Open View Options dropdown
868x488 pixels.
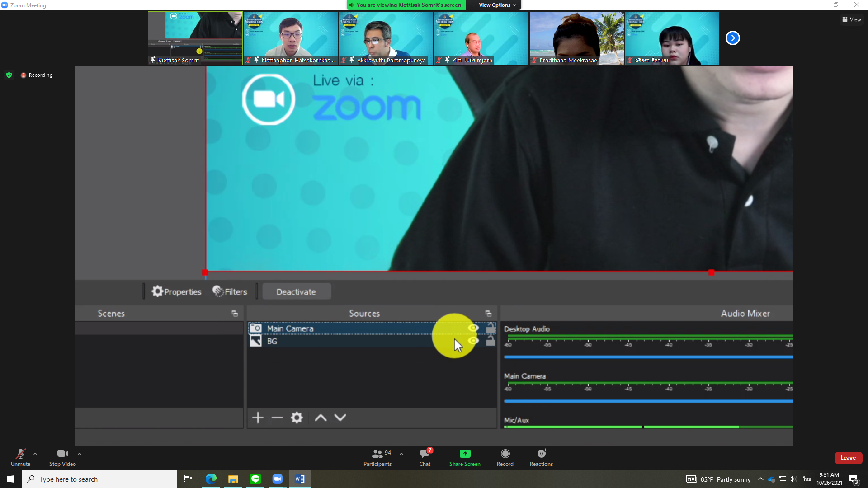(497, 5)
